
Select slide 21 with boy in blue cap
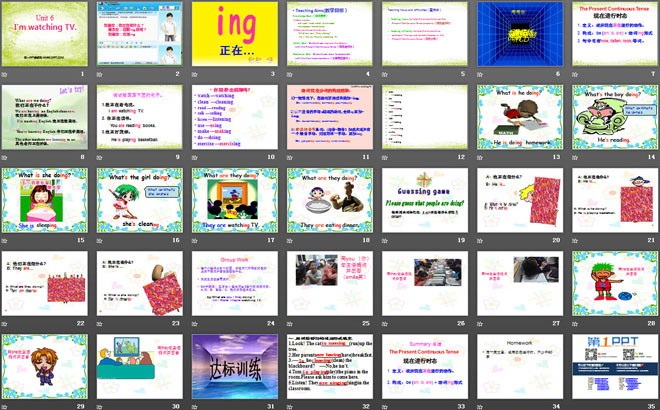pos(615,200)
